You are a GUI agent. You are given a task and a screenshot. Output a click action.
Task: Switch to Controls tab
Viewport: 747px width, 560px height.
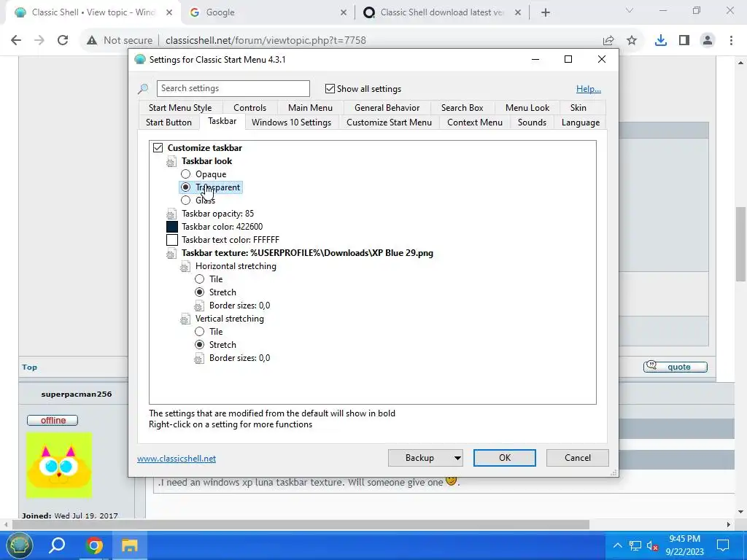pos(249,108)
